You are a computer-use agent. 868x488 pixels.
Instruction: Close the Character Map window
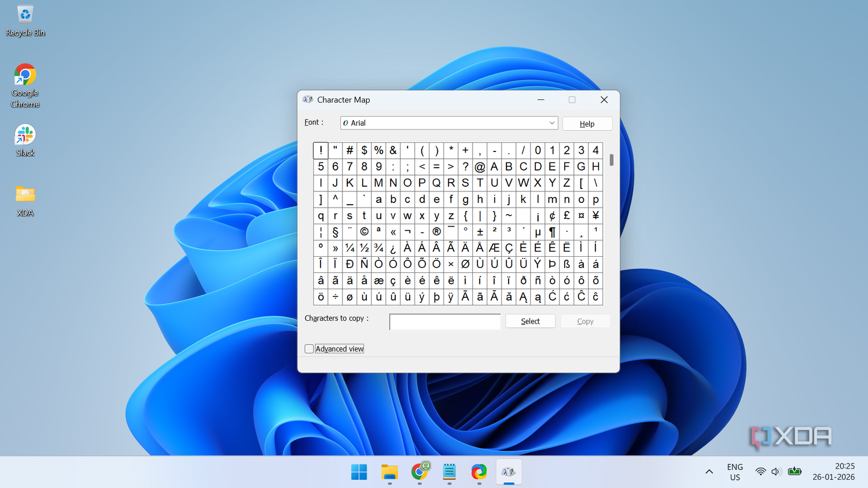[604, 99]
